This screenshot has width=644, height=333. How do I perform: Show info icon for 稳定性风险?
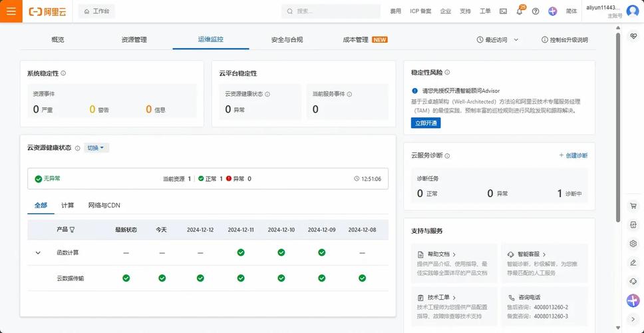(x=447, y=73)
